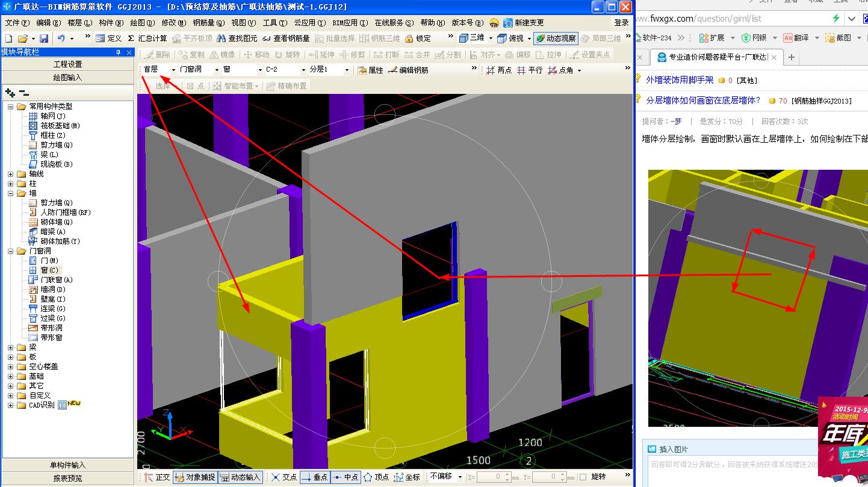The width and height of the screenshot is (868, 487).
Task: Open the 楼层(L) menu
Action: (79, 23)
